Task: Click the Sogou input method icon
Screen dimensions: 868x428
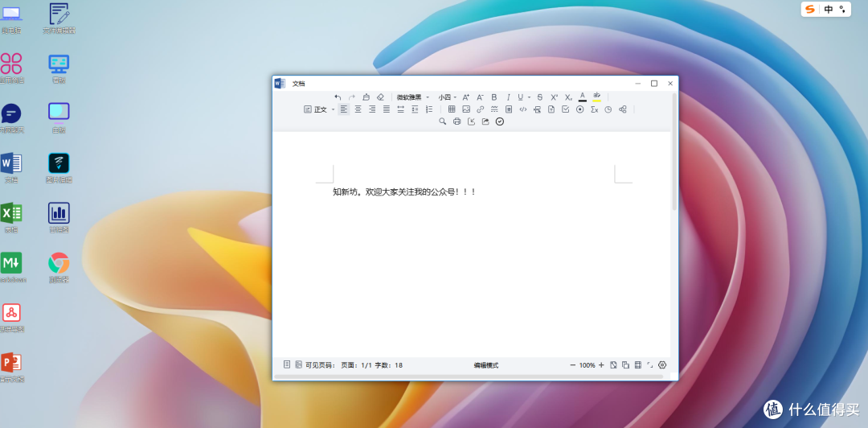Action: (810, 9)
